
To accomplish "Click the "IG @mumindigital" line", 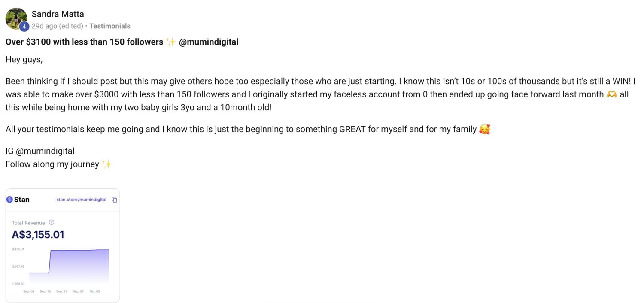I will [40, 151].
